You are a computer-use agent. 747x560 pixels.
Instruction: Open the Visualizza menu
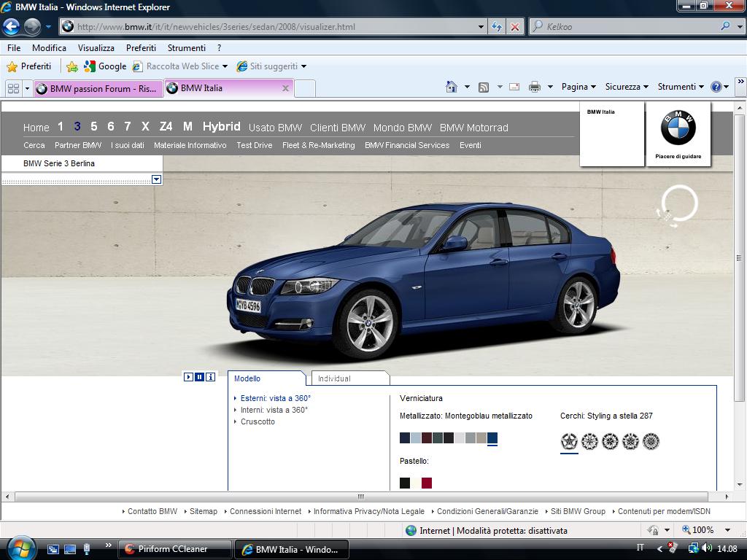96,48
